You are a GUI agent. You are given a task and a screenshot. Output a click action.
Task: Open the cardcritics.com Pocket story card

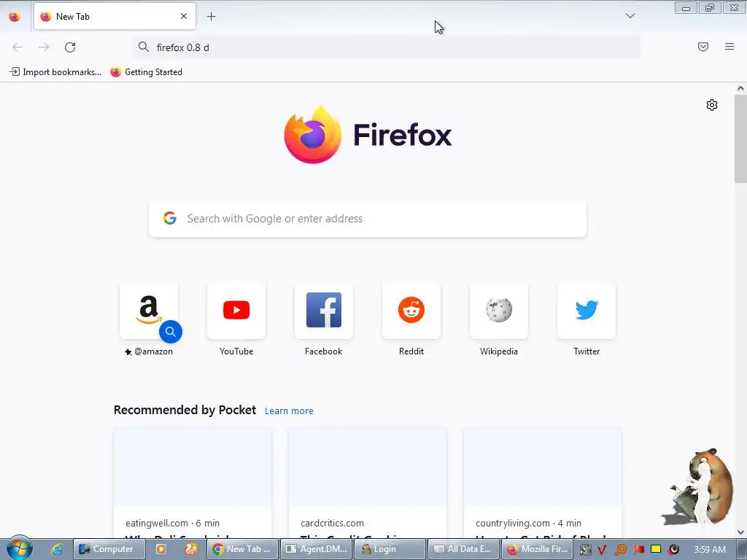(x=368, y=483)
